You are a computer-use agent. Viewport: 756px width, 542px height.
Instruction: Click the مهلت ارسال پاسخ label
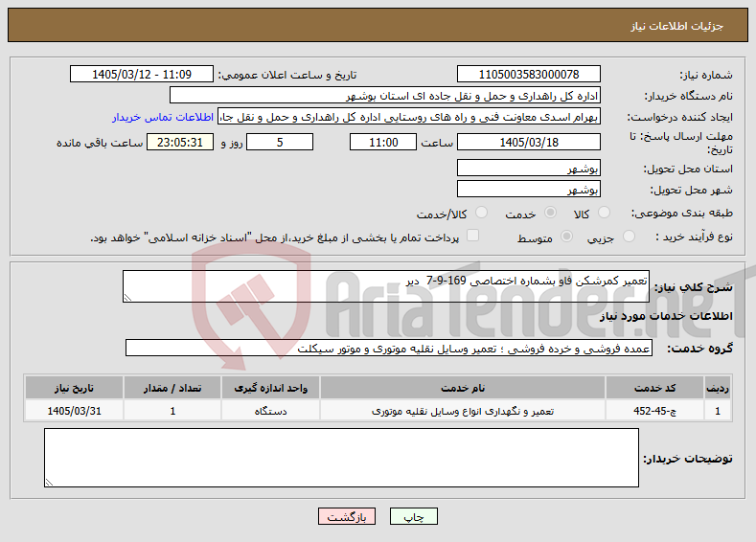tap(681, 143)
